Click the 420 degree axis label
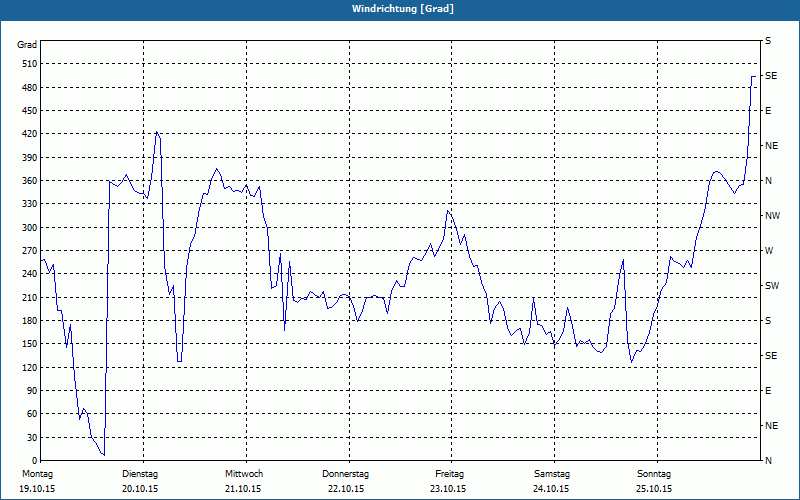Image resolution: width=800 pixels, height=500 pixels. point(30,134)
